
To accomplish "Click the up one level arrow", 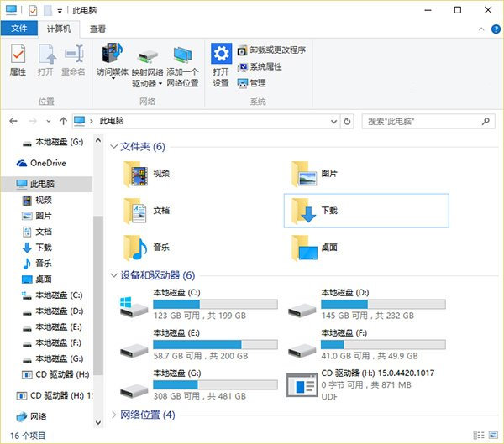I will pos(63,121).
